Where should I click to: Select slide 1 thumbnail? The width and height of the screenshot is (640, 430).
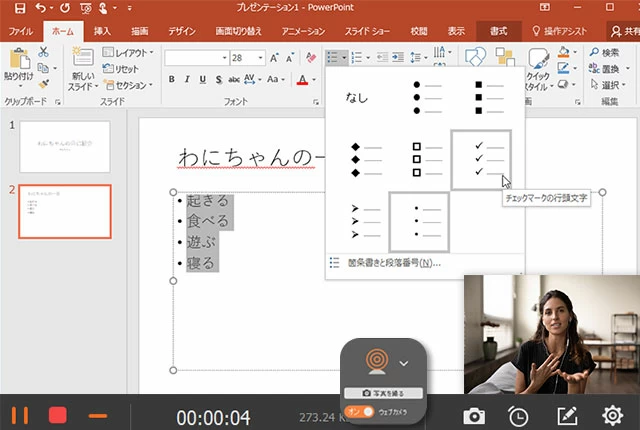click(x=65, y=146)
